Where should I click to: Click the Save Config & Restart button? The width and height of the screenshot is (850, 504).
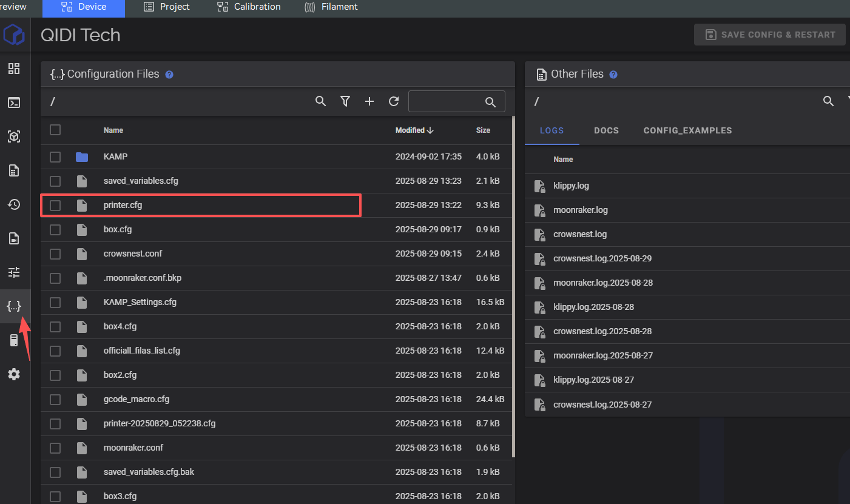pyautogui.click(x=770, y=35)
